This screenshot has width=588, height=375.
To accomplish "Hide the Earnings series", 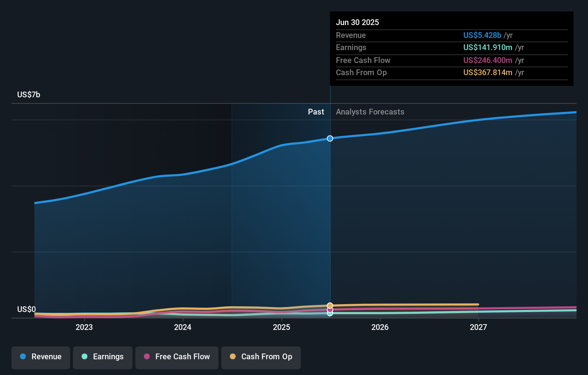I will click(102, 357).
